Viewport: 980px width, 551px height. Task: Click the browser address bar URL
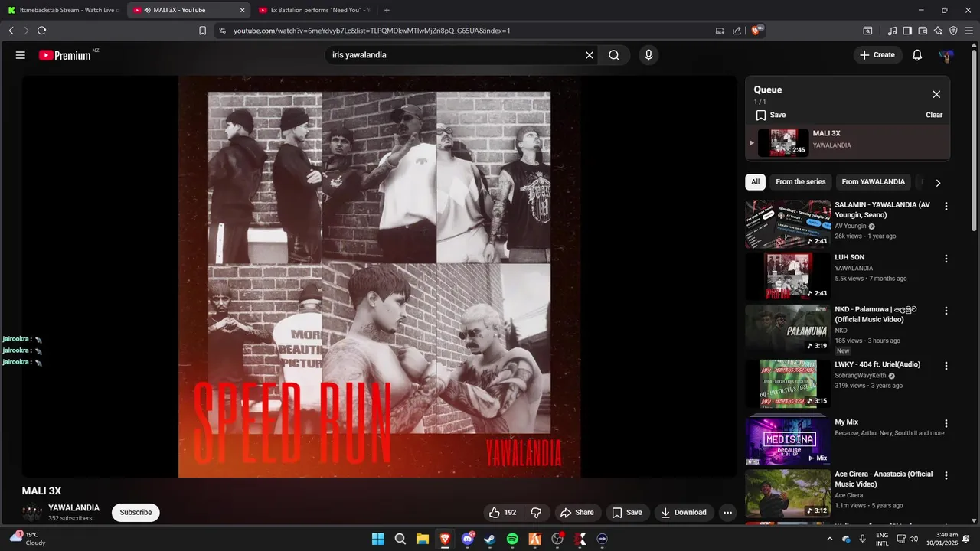371,31
